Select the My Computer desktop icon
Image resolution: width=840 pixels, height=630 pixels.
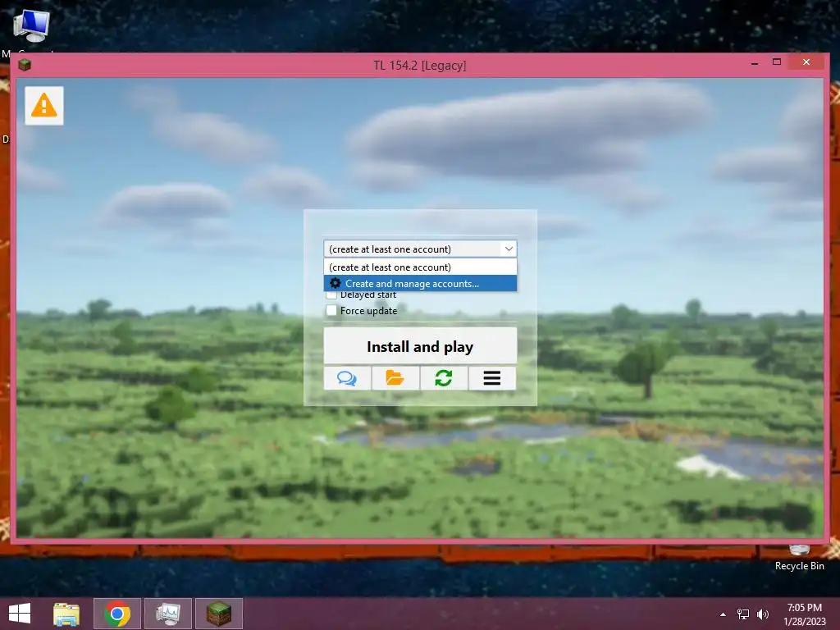click(x=31, y=27)
